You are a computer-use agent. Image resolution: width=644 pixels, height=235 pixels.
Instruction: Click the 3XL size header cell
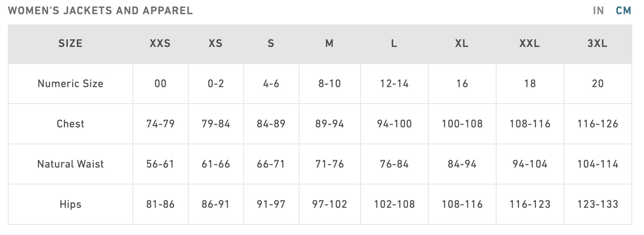(597, 43)
